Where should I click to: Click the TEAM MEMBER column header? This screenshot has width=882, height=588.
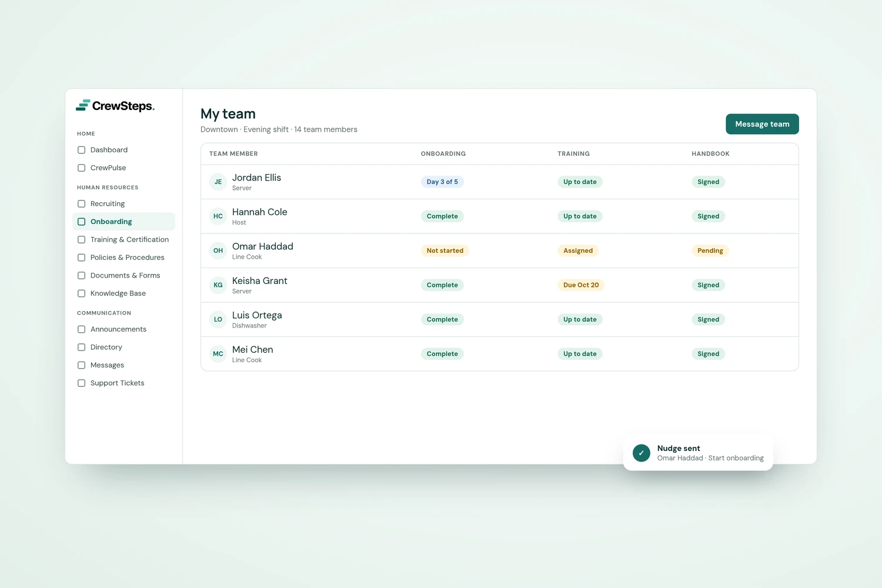click(x=233, y=154)
